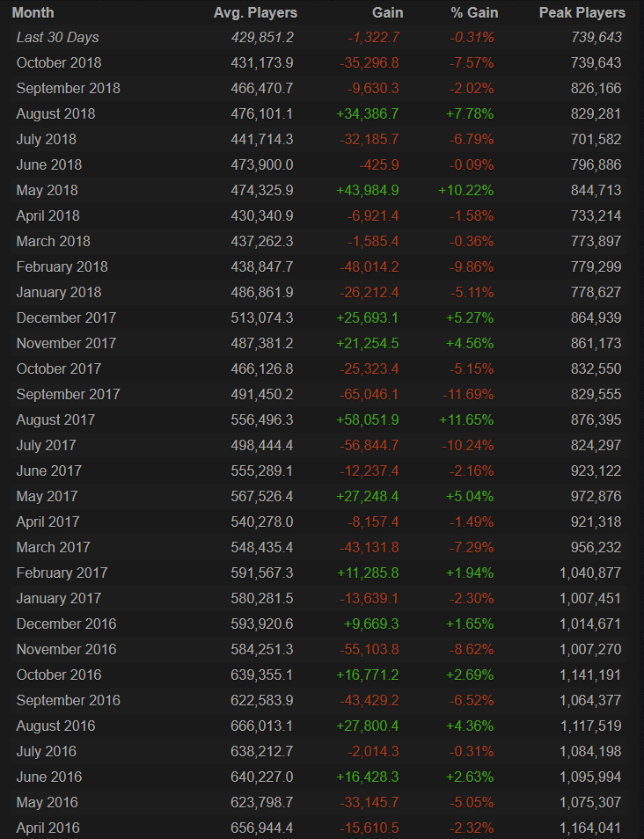The width and height of the screenshot is (644, 839).
Task: Select the January 2017 month cell
Action: point(59,598)
